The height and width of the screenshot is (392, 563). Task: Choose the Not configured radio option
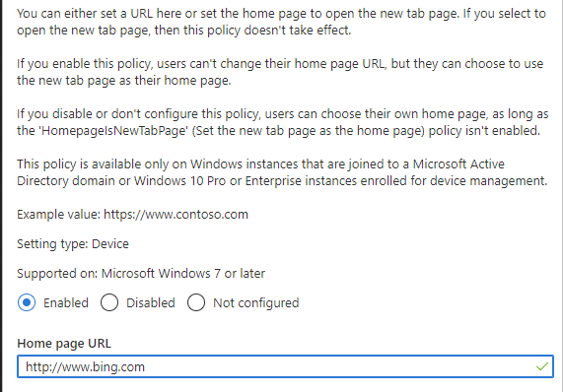tap(196, 302)
